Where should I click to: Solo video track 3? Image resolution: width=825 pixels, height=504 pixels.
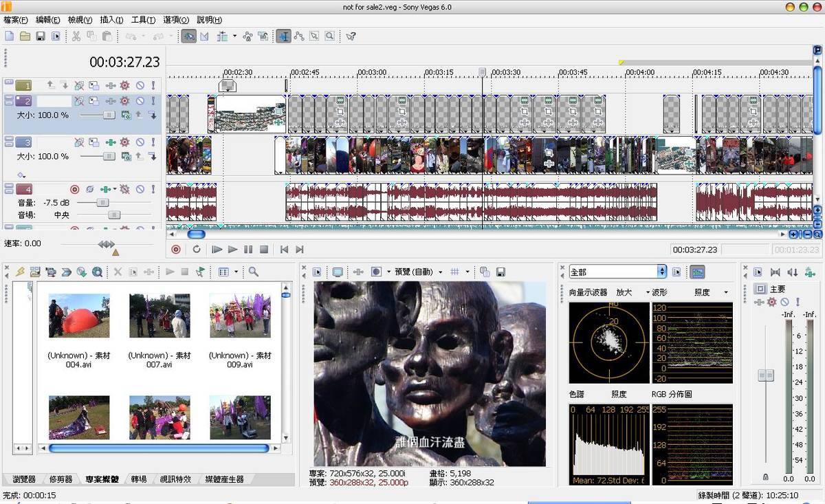(x=153, y=142)
